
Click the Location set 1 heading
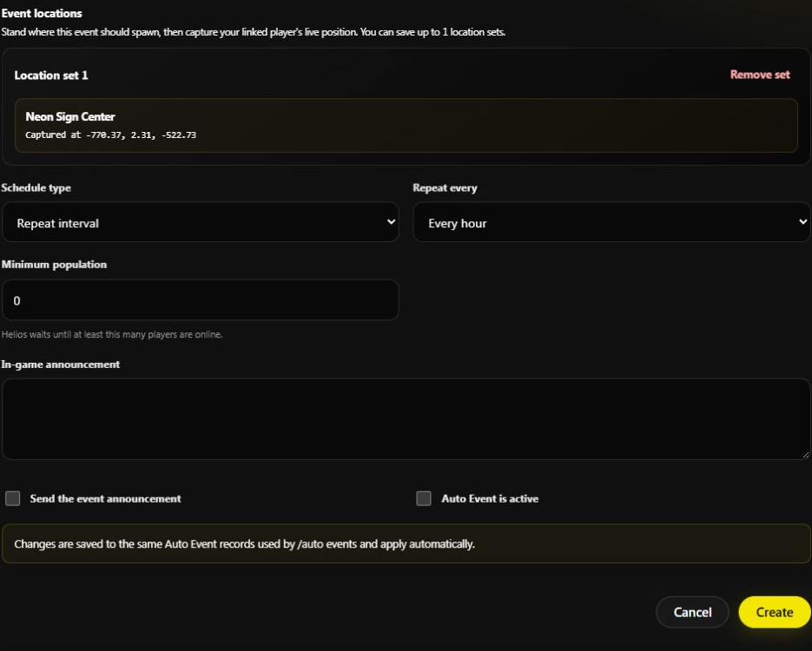coord(51,75)
